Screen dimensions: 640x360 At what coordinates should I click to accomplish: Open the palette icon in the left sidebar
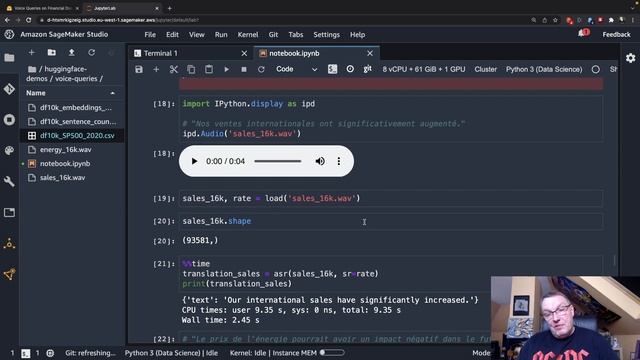point(9,151)
